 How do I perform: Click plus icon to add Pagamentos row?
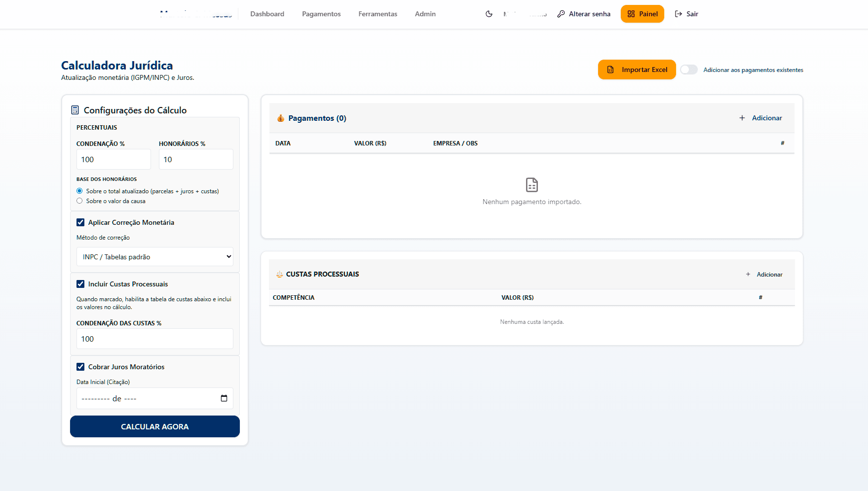pos(742,118)
